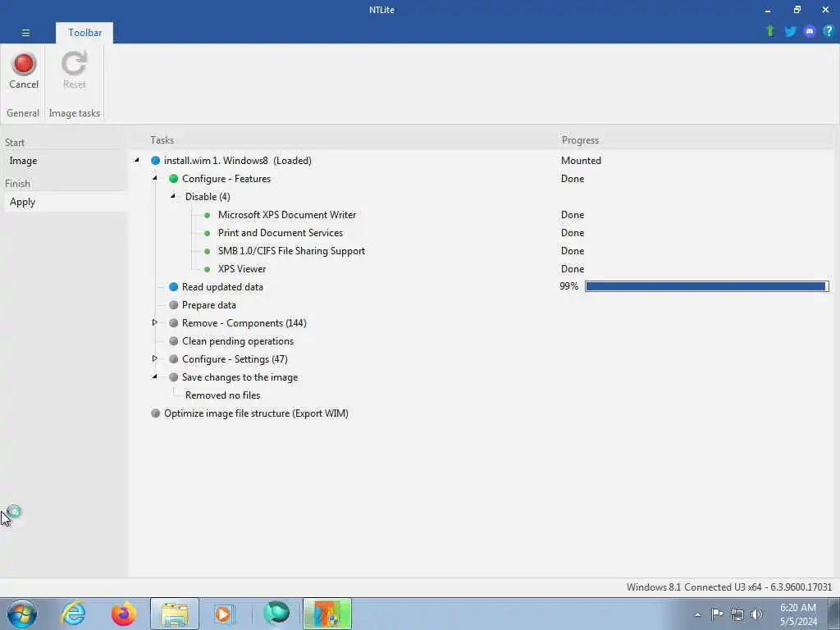Click the Action Center flag icon
The height and width of the screenshot is (630, 840).
click(717, 614)
